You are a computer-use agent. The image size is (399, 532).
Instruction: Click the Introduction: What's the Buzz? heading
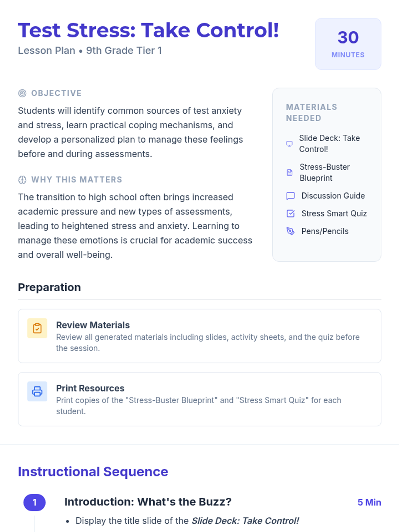click(x=148, y=502)
